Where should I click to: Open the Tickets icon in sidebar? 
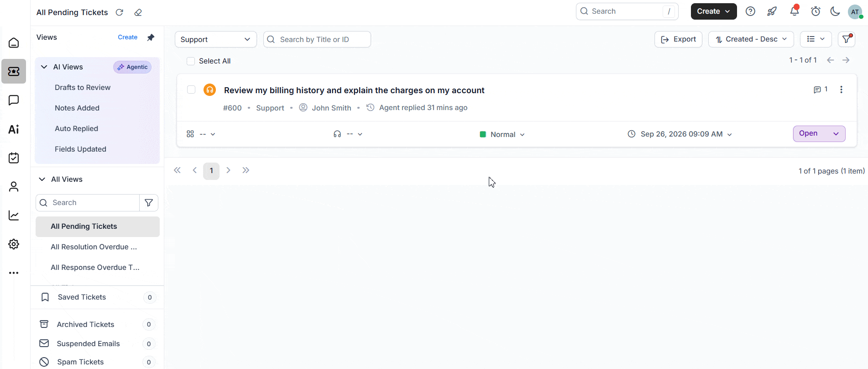click(14, 71)
